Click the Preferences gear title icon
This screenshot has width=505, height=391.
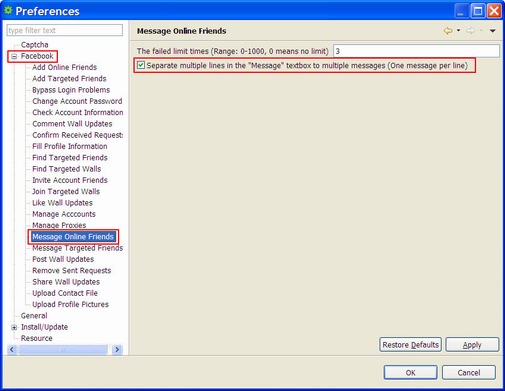point(8,11)
